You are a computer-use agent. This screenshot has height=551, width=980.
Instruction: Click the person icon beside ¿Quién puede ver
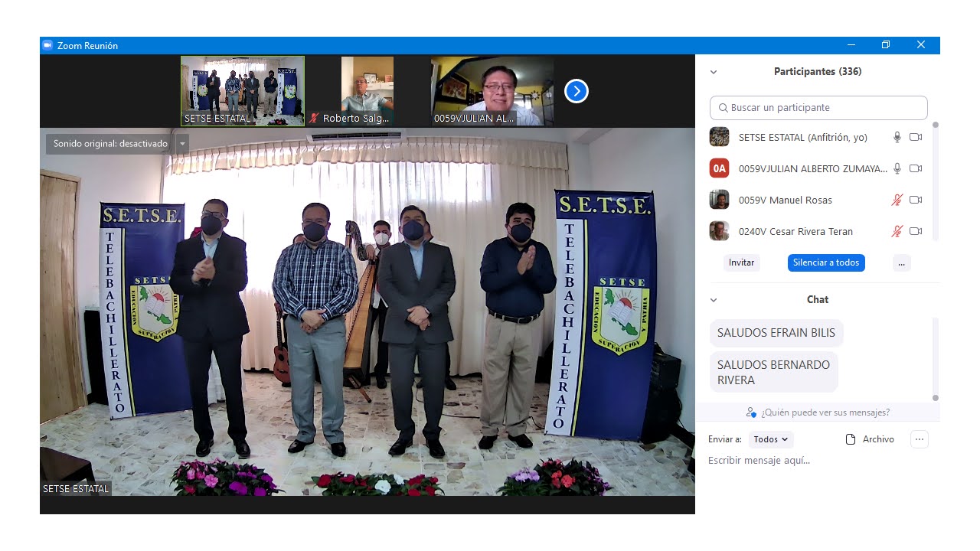click(x=751, y=412)
